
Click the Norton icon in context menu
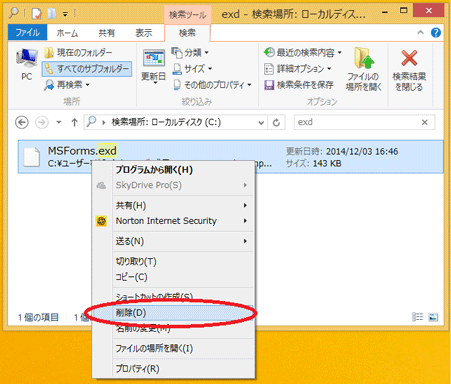(101, 221)
